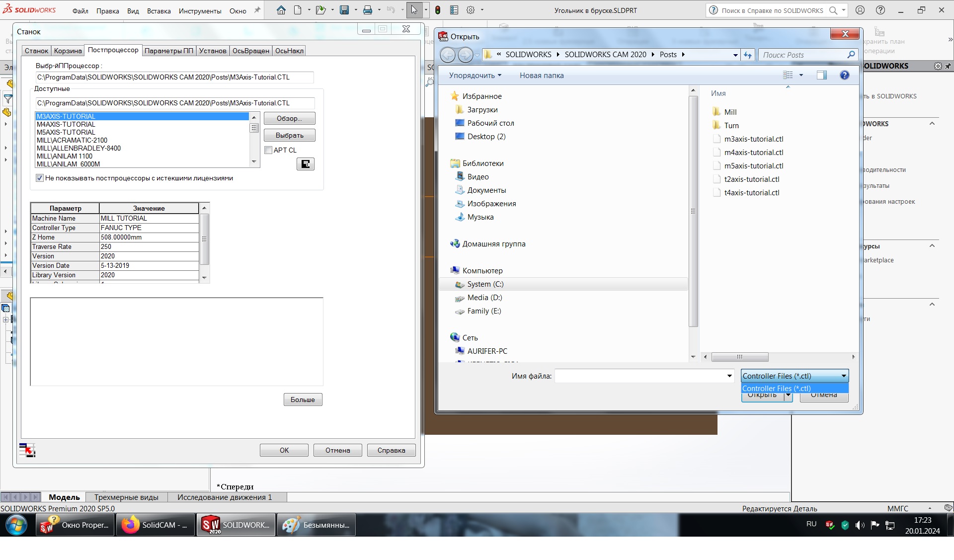This screenshot has width=954, height=560.
Task: Click the post processor info icon below APT CL
Action: point(306,164)
